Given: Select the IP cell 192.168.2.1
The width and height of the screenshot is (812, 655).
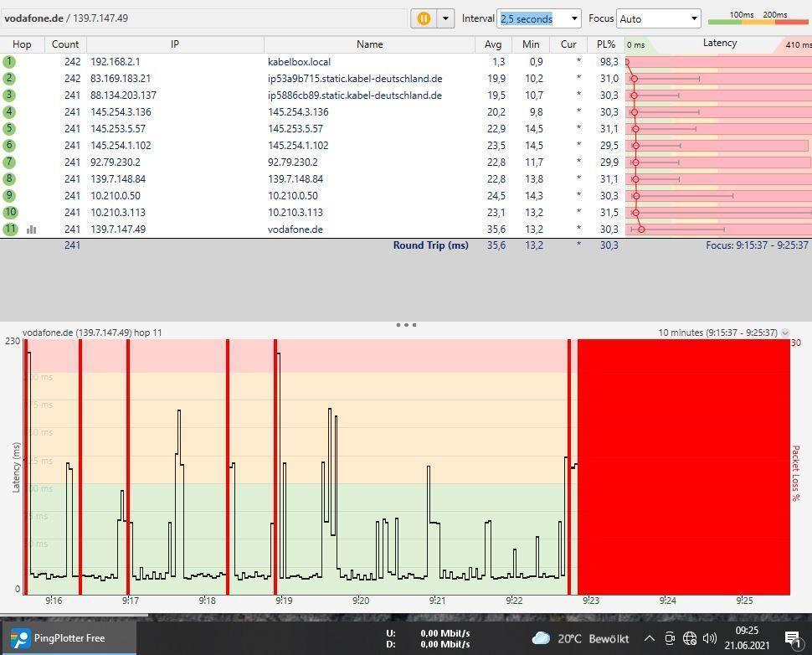Looking at the screenshot, I should (116, 62).
